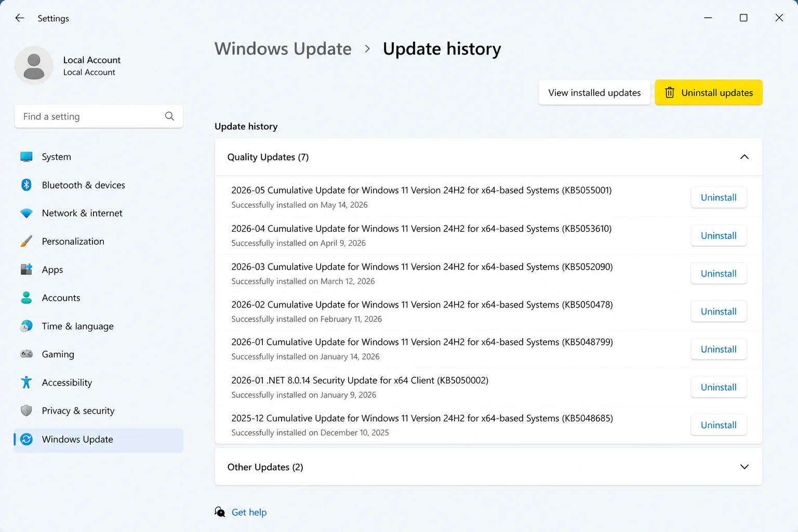Open the Get help link
The width and height of the screenshot is (798, 532).
pos(249,512)
